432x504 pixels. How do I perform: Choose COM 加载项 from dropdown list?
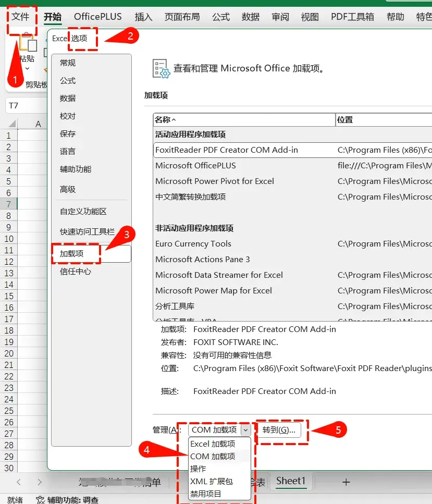219,457
